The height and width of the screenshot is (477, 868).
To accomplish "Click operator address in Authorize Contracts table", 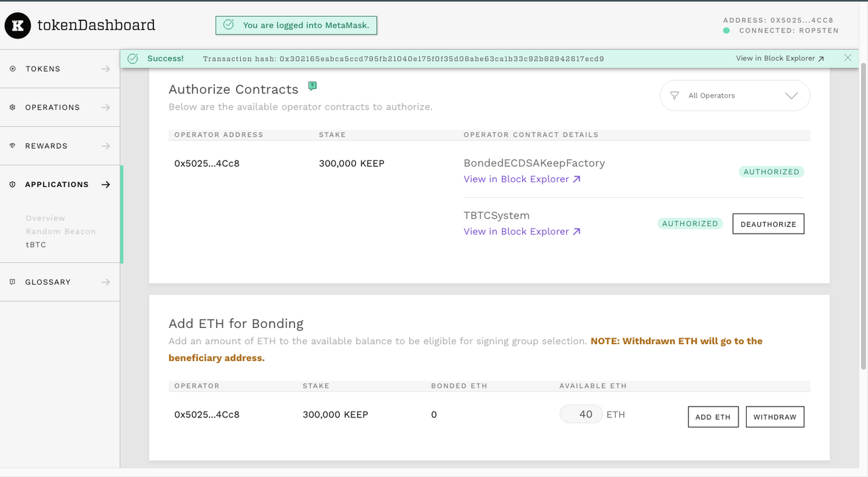I will point(207,163).
